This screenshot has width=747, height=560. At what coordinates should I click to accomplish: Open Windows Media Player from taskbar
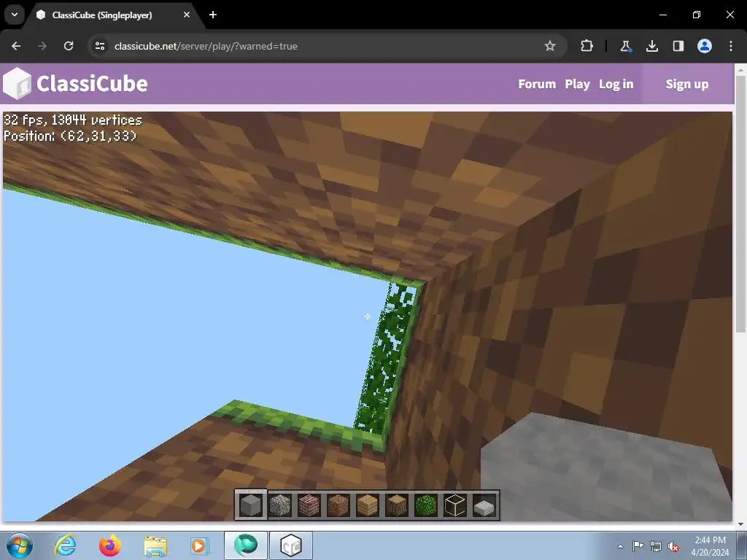[x=200, y=545]
